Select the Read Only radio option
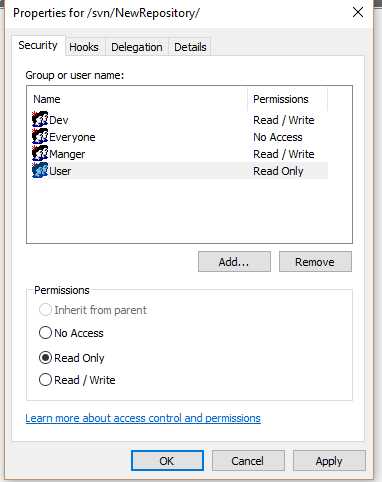Image resolution: width=382 pixels, height=482 pixels. click(45, 358)
